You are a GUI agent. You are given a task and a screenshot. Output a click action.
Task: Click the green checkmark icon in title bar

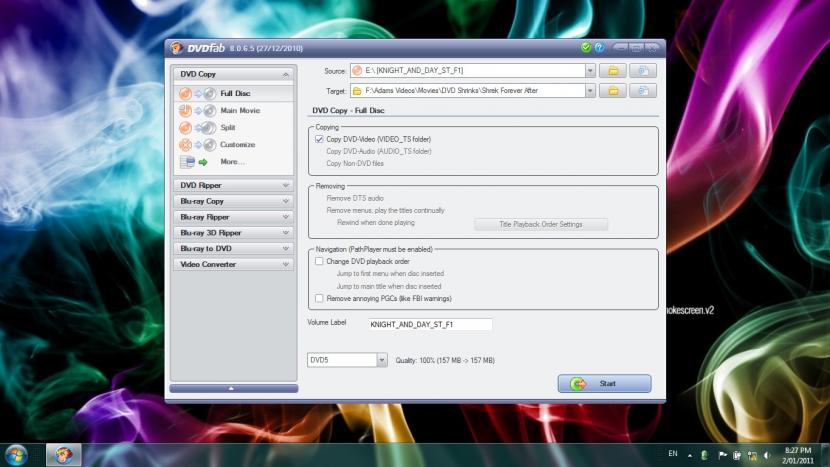(x=585, y=47)
